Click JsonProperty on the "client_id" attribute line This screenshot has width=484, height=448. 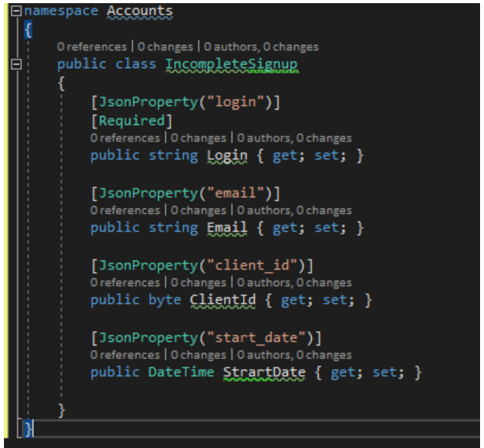click(x=148, y=265)
